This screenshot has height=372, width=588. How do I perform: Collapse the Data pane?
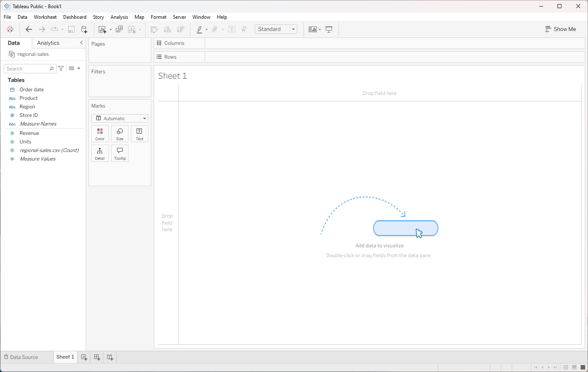pos(82,43)
